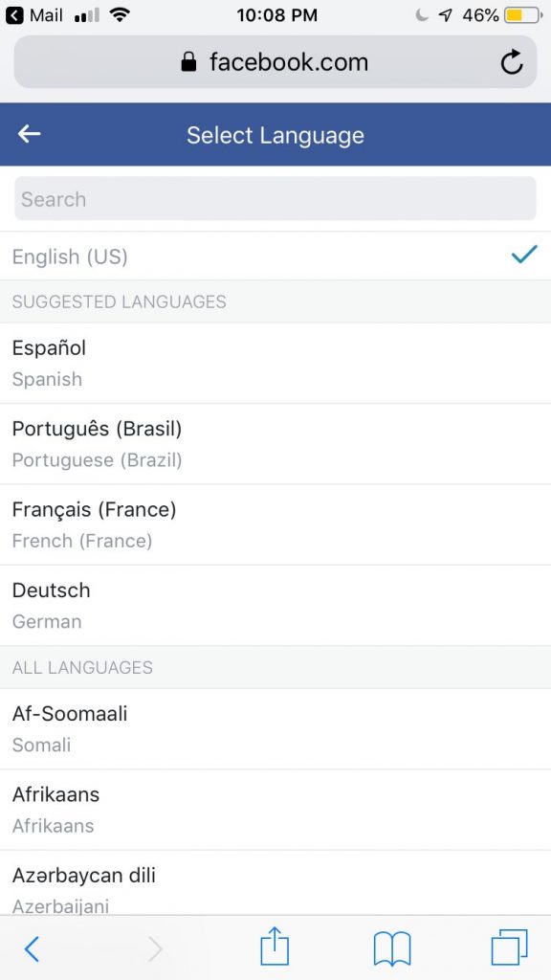
Task: Return to Mail via the status bar back icon
Action: tap(14, 15)
